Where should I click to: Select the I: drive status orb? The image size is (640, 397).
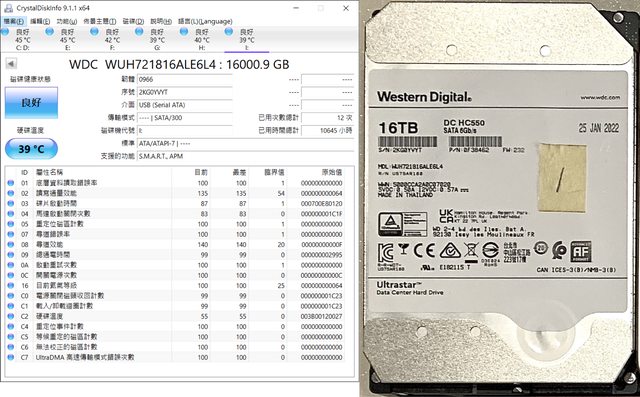coord(229,31)
